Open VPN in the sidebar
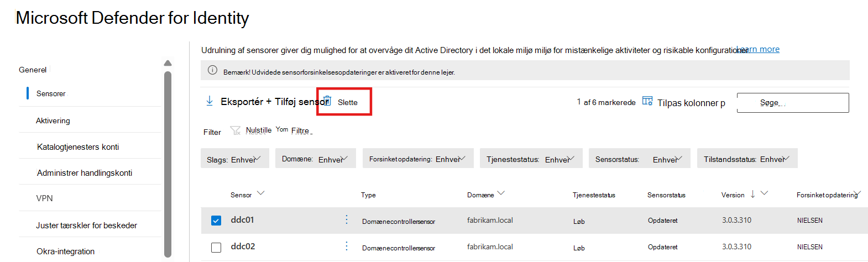This screenshot has width=868, height=262. pos(44,198)
